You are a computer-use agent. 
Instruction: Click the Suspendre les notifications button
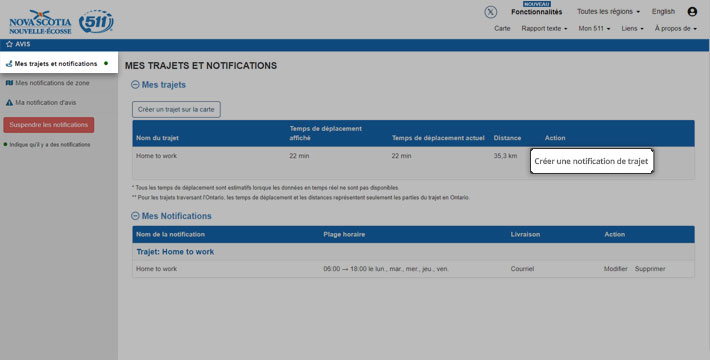(49, 125)
